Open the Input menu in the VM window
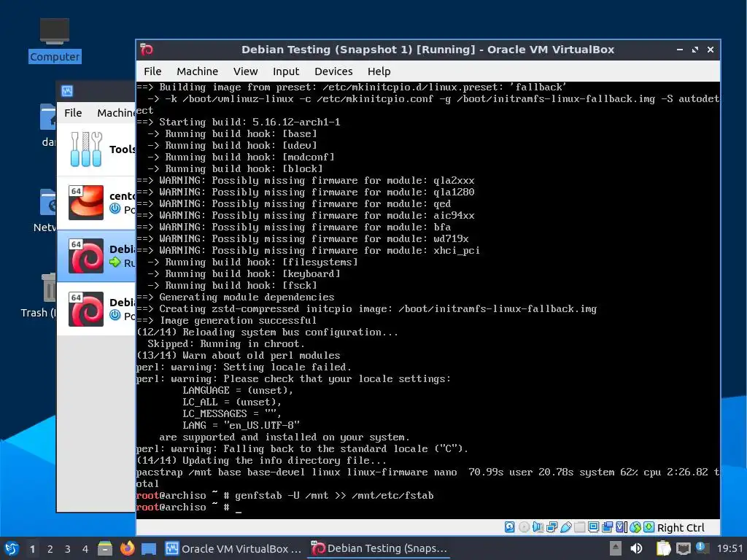Screen dimensions: 747x560 tap(286, 71)
